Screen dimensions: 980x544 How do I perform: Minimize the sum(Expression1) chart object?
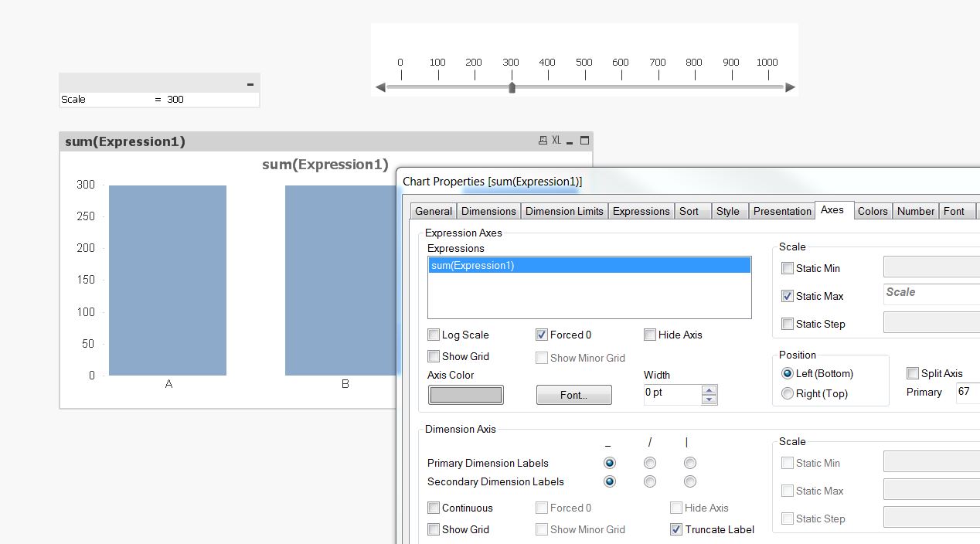[x=570, y=141]
